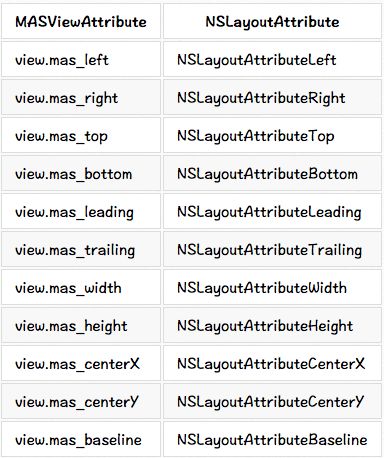The width and height of the screenshot is (384, 458).
Task: Click the view.mas_centerX cell
Action: coord(81,364)
